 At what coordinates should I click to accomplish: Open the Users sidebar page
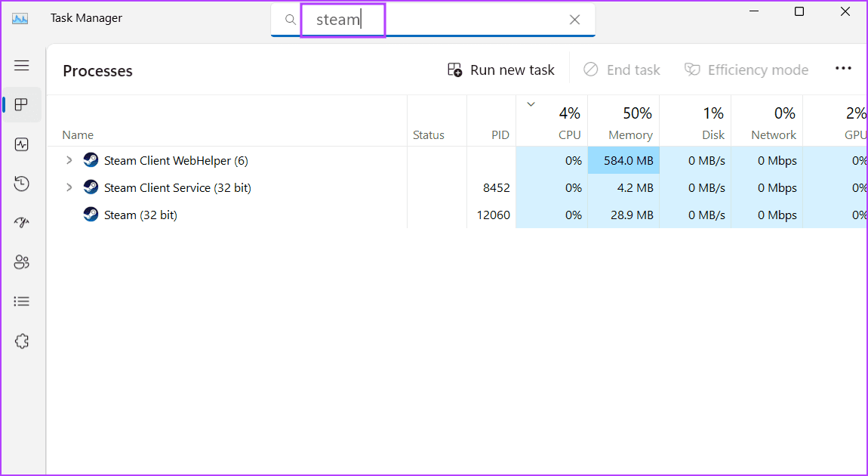click(22, 262)
